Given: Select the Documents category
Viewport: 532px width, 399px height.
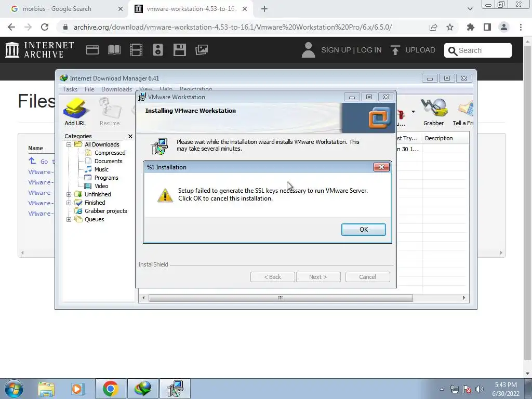Looking at the screenshot, I should (x=108, y=161).
